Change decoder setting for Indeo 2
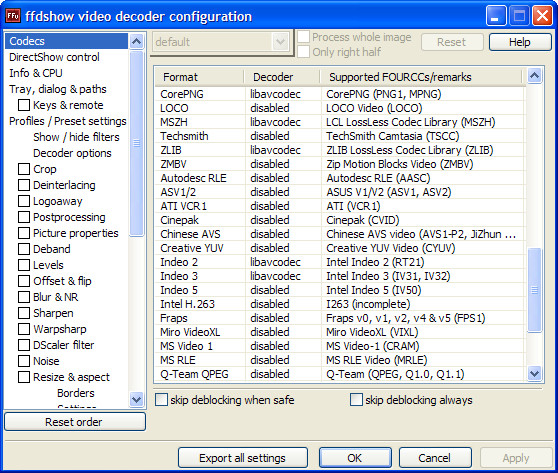The height and width of the screenshot is (473, 558). point(275,262)
